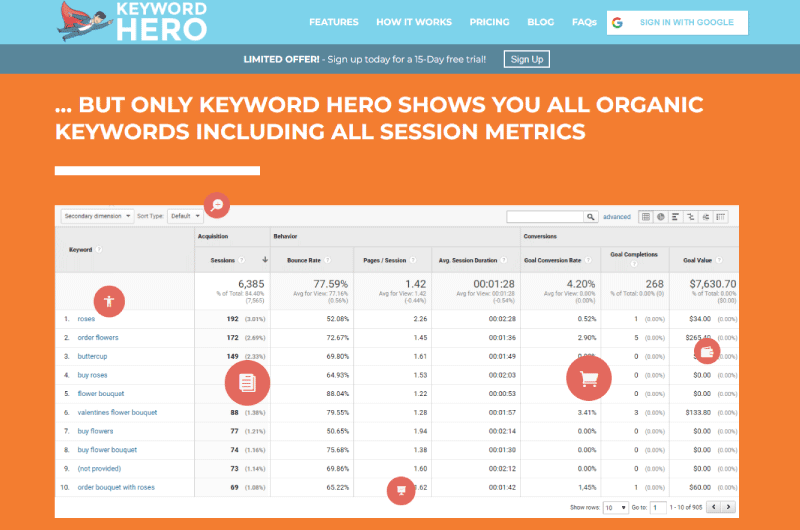Click help icon for Goal Conversion Rate

(x=588, y=260)
